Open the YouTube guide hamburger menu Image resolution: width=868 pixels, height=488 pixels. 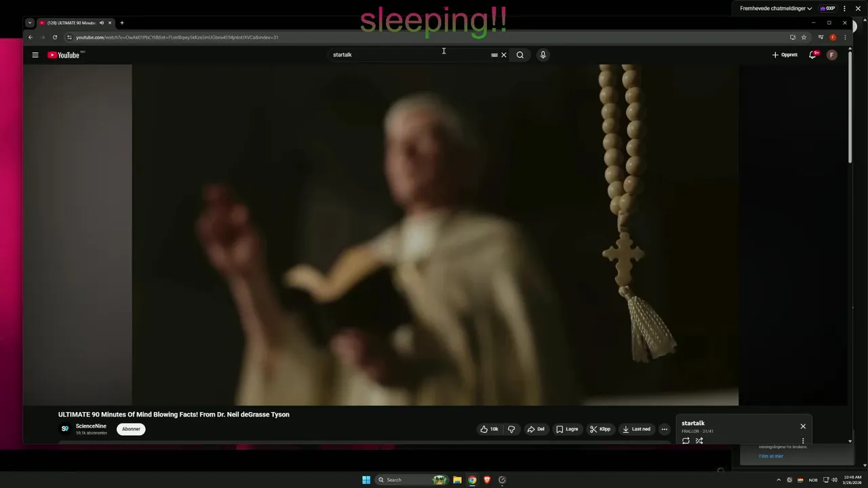(x=35, y=55)
